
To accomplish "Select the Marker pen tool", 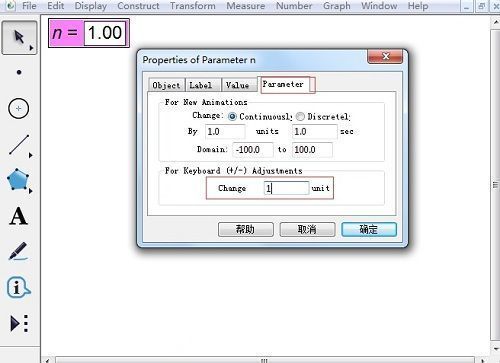I will 18,251.
